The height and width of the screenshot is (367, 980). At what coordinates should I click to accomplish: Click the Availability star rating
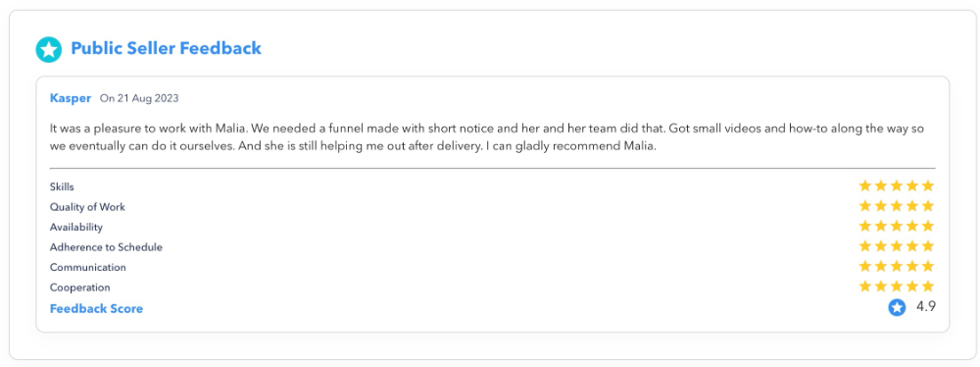pos(897,226)
